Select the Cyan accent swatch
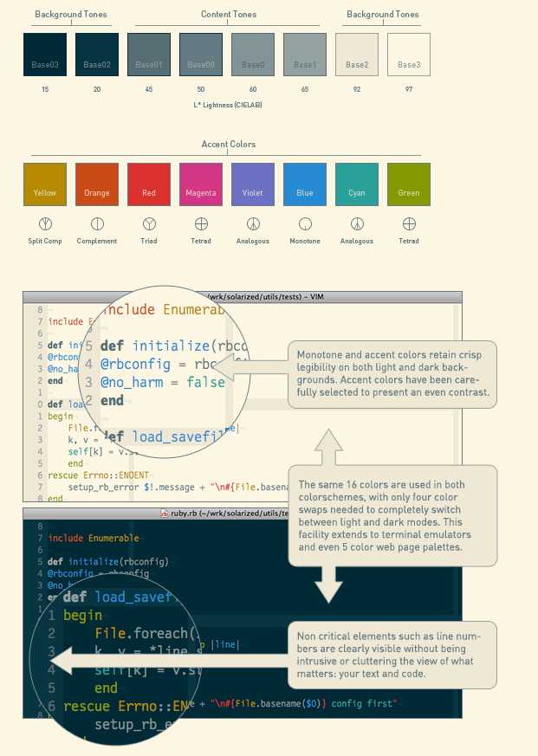 coord(357,184)
